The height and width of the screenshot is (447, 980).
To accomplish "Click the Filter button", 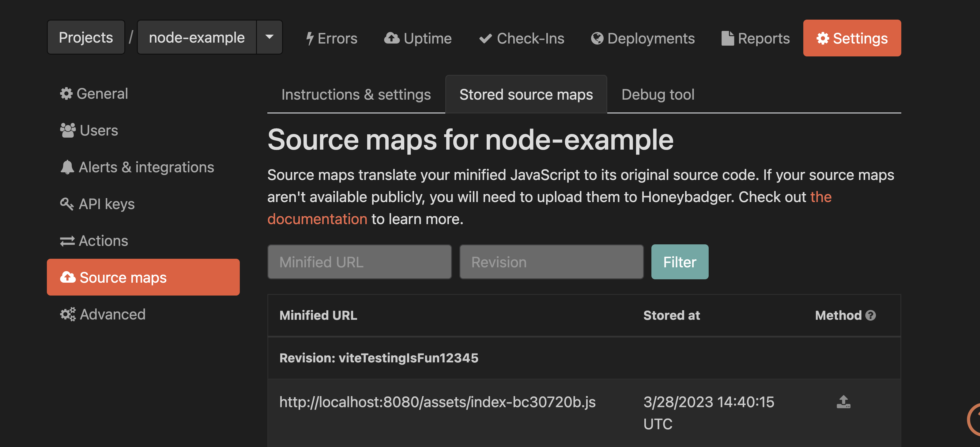I will 680,262.
